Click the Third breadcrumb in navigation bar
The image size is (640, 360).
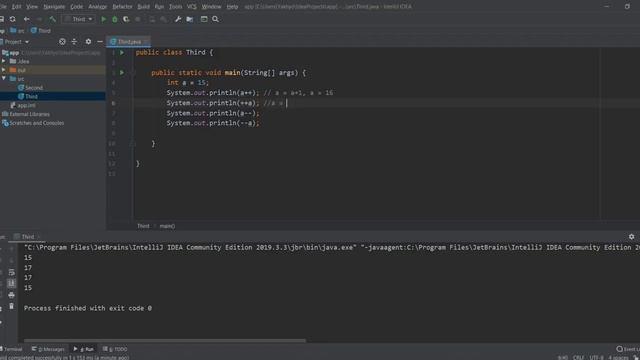(x=41, y=31)
